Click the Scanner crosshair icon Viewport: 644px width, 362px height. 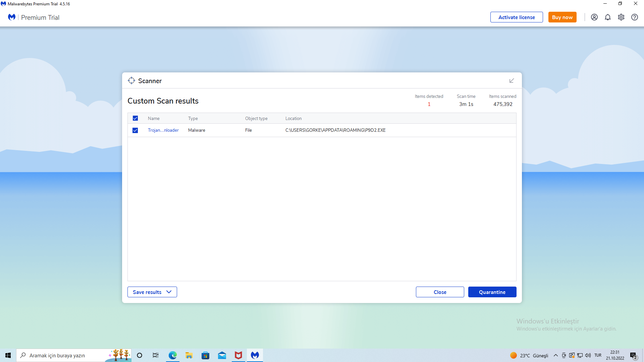(131, 80)
